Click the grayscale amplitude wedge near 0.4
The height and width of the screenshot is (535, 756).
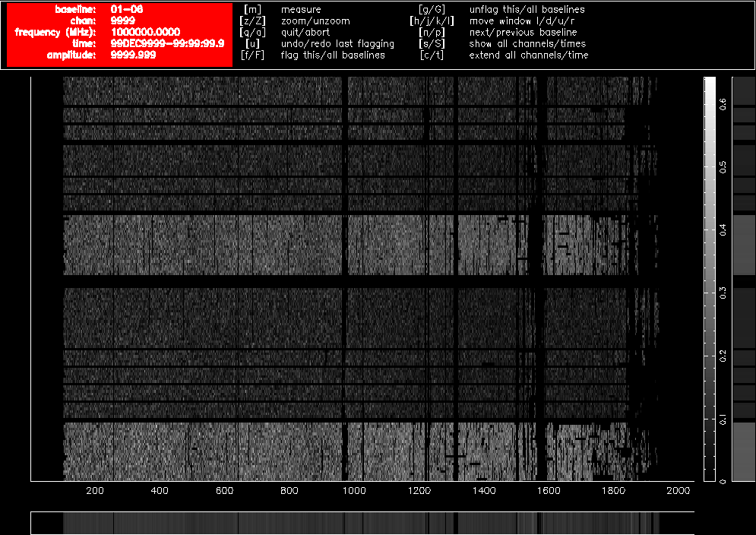(x=710, y=229)
